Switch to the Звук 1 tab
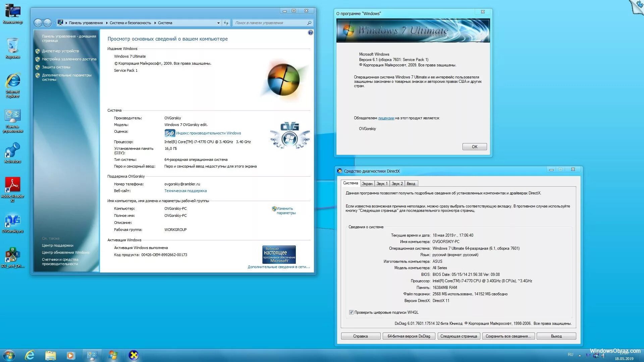 click(x=382, y=184)
